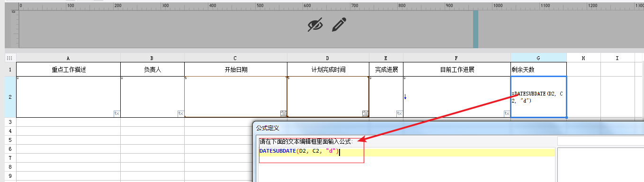The width and height of the screenshot is (644, 182).
Task: Select column header D
Action: click(328, 58)
